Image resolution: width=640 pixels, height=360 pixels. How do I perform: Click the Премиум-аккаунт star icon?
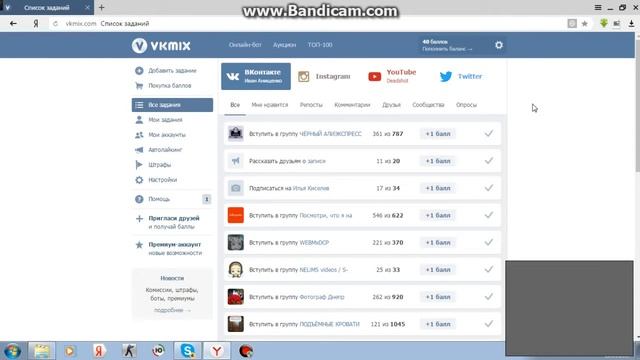point(139,245)
